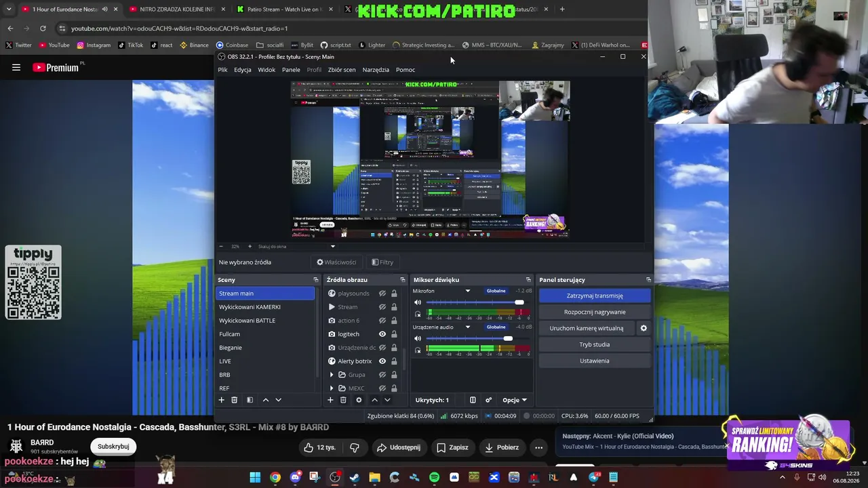868x488 pixels.
Task: Unlock the logitech source
Action: (394, 334)
